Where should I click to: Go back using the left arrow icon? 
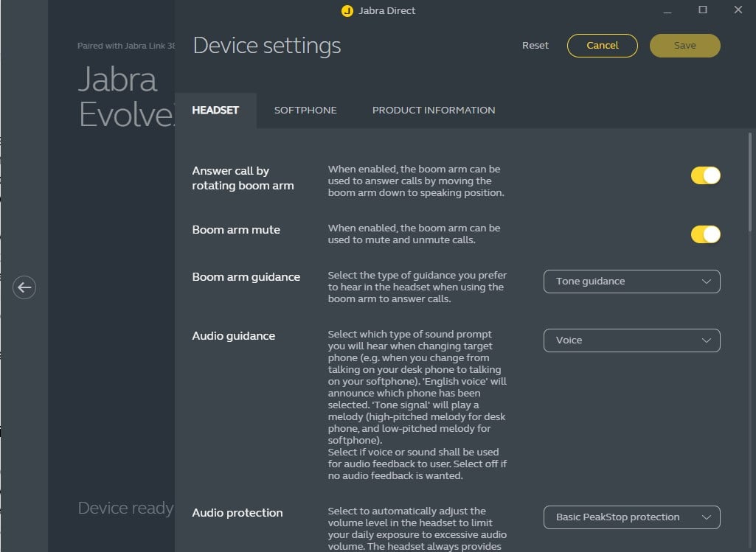[24, 287]
